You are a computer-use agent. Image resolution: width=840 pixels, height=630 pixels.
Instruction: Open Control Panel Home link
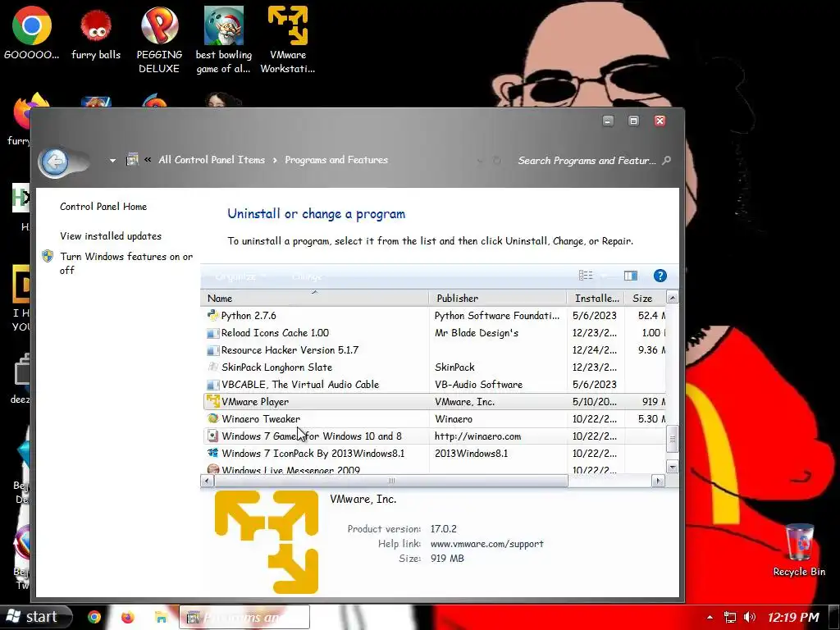click(103, 206)
